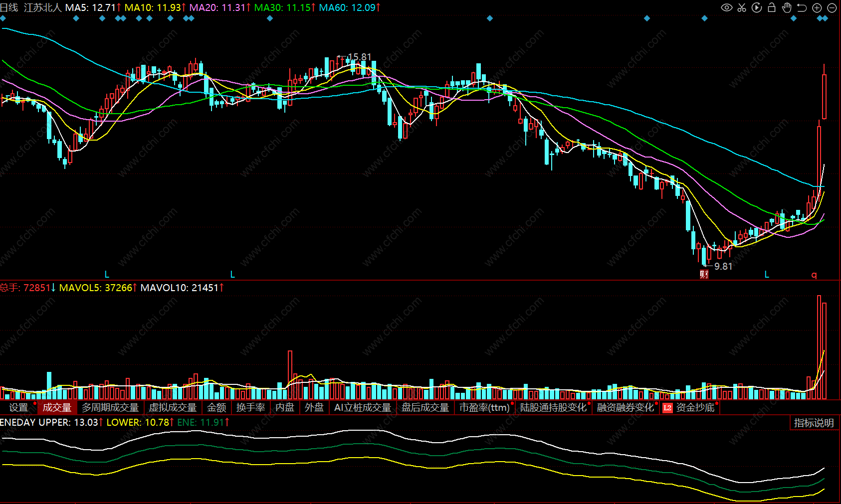The height and width of the screenshot is (504, 841).
Task: Zoom out with the minus circle icon
Action: [x=832, y=7]
